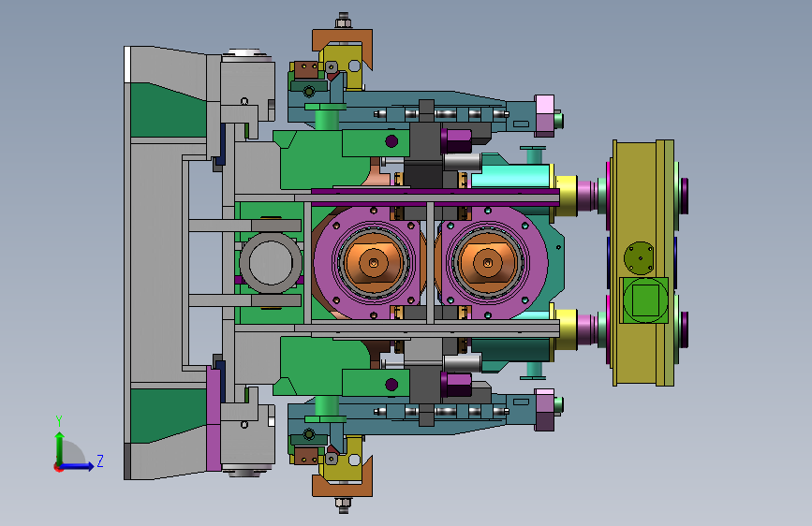The image size is (812, 526).
Task: Select the hex bolt at the bottom
Action: point(343,504)
